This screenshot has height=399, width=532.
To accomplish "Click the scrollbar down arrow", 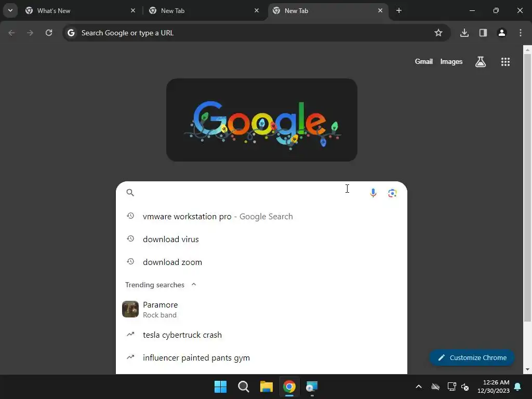I will [527, 369].
